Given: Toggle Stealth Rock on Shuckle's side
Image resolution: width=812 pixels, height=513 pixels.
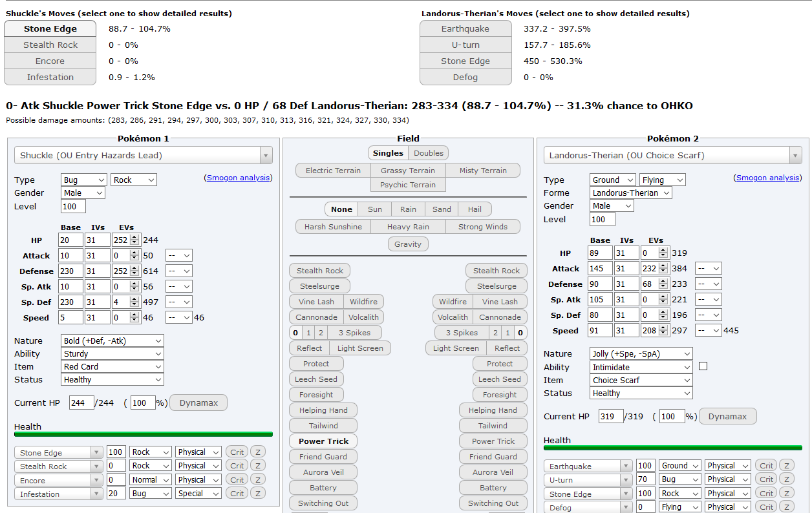Looking at the screenshot, I should [320, 271].
